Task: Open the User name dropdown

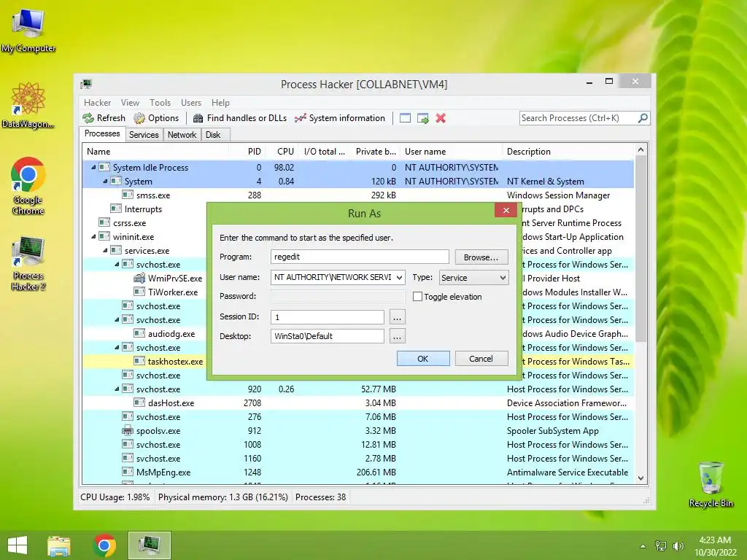Action: click(x=399, y=278)
